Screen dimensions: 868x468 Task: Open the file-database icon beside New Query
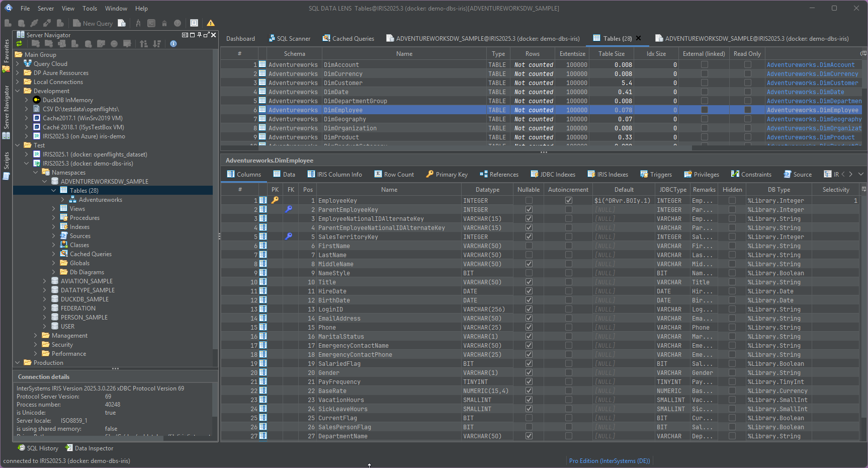(x=122, y=23)
